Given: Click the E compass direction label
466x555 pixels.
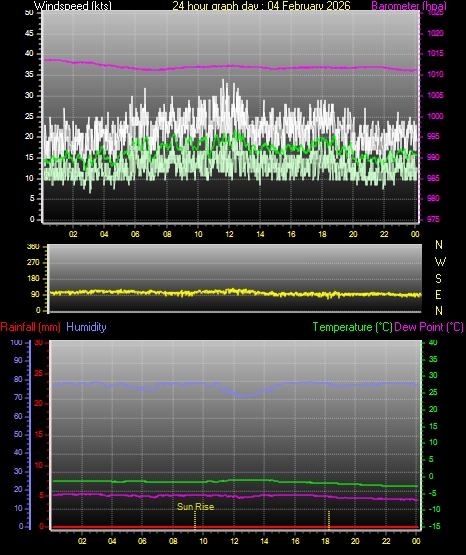Looking at the screenshot, I should tap(438, 295).
